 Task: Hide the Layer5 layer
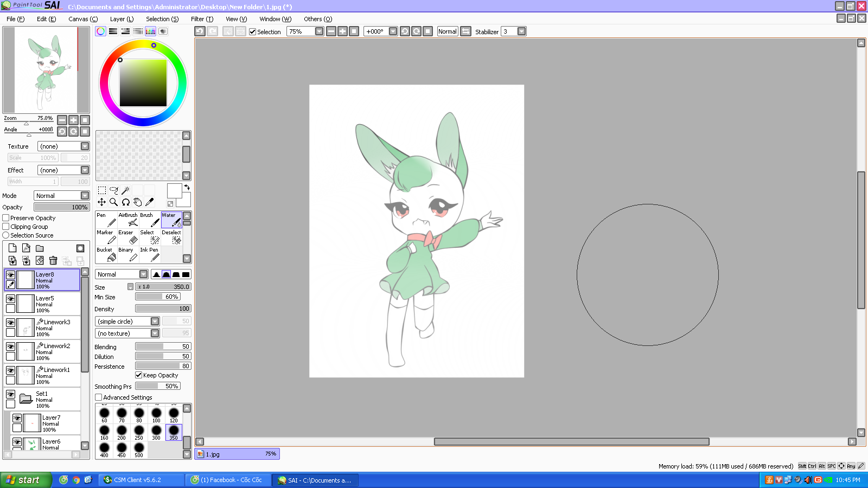click(x=10, y=299)
